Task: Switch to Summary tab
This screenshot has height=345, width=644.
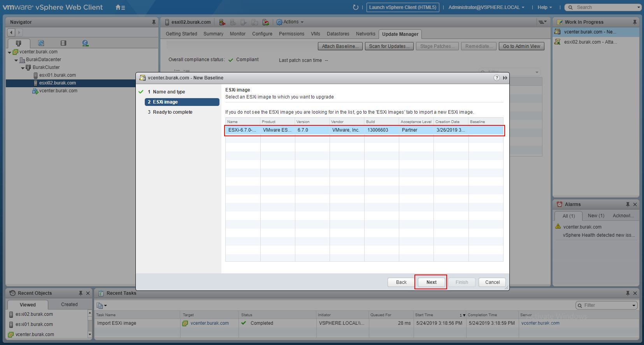Action: (x=213, y=34)
